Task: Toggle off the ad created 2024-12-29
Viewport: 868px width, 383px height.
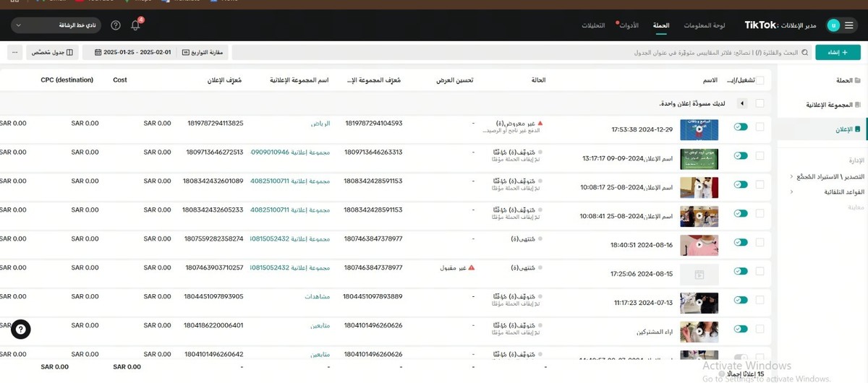Action: (740, 126)
